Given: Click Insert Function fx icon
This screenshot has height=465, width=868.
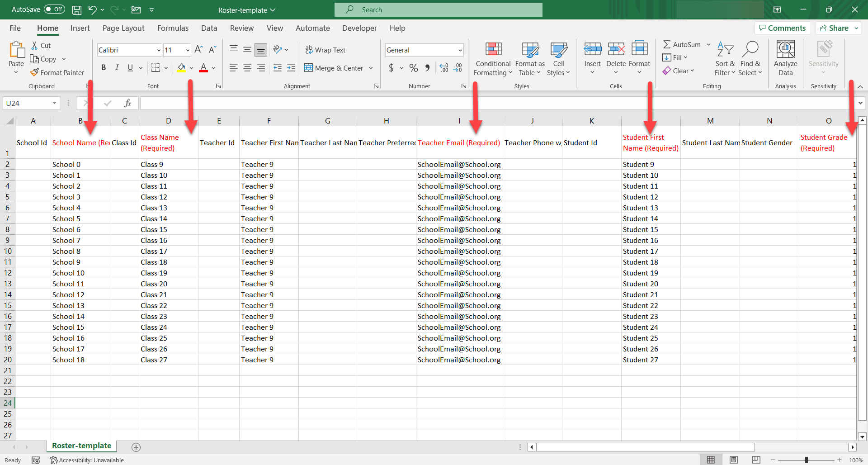Looking at the screenshot, I should click(x=127, y=103).
